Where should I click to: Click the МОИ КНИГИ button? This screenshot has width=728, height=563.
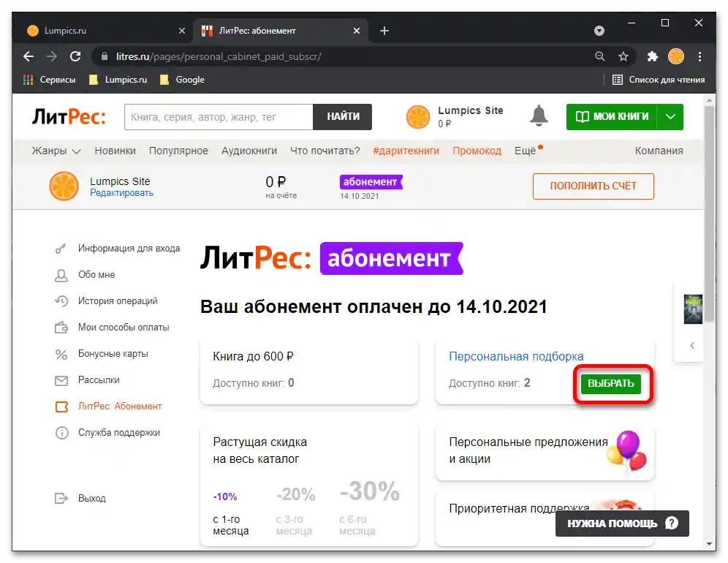pos(612,116)
